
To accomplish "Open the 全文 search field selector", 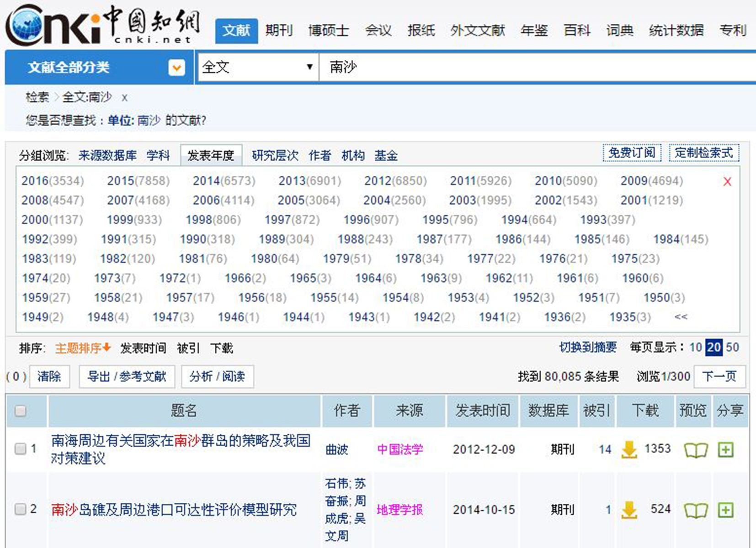I will pos(257,68).
